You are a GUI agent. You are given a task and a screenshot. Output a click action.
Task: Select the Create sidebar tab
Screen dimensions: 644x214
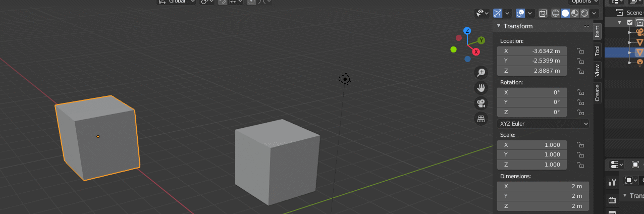click(597, 92)
